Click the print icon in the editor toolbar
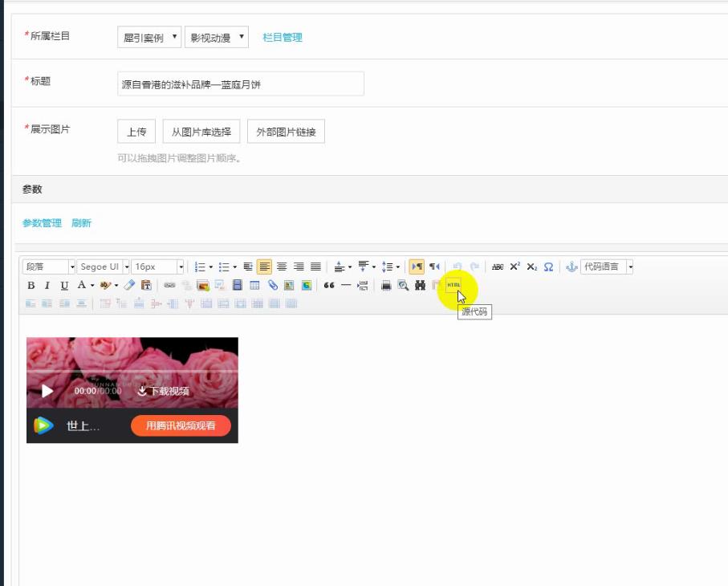 point(387,286)
